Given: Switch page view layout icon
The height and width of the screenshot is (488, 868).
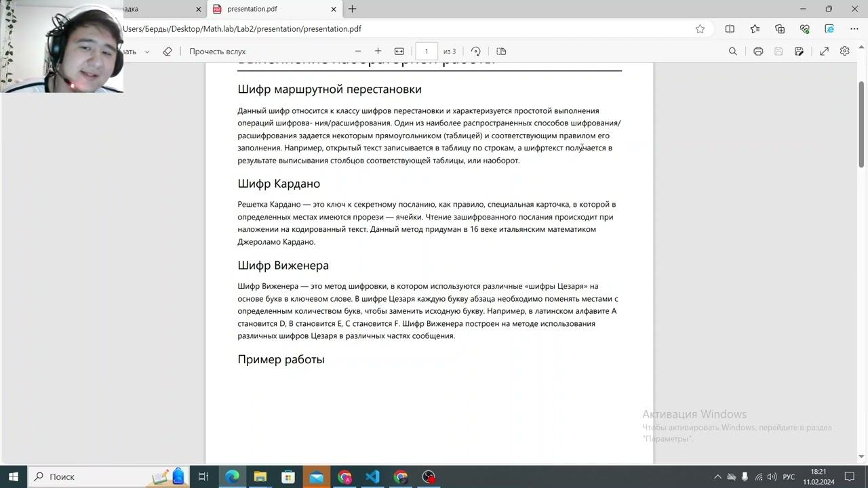Looking at the screenshot, I should [501, 52].
